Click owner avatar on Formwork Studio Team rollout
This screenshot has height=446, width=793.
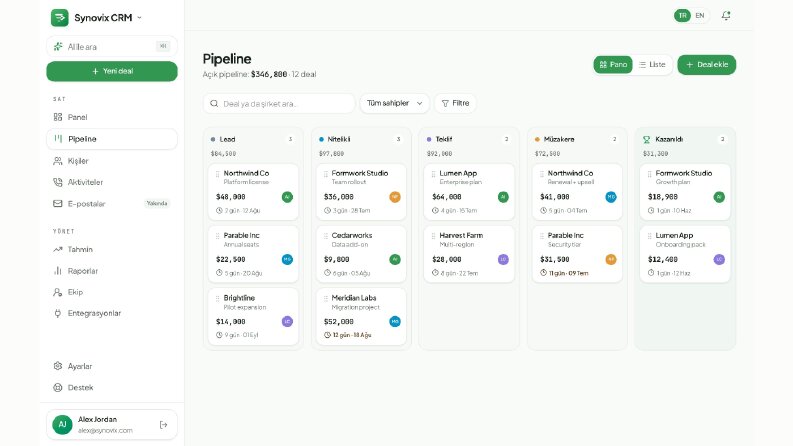(395, 197)
